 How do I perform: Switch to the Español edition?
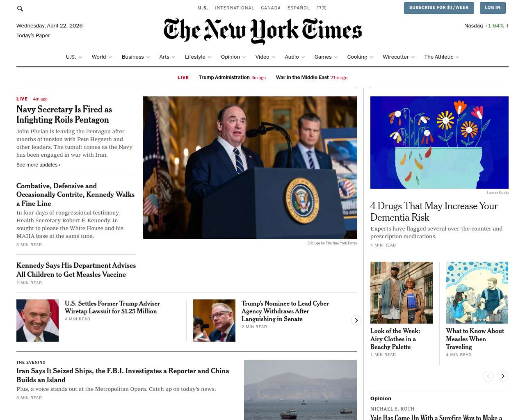pyautogui.click(x=299, y=8)
